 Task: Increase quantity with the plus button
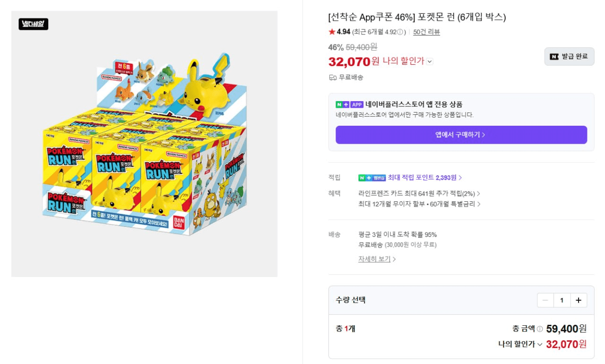pyautogui.click(x=579, y=300)
